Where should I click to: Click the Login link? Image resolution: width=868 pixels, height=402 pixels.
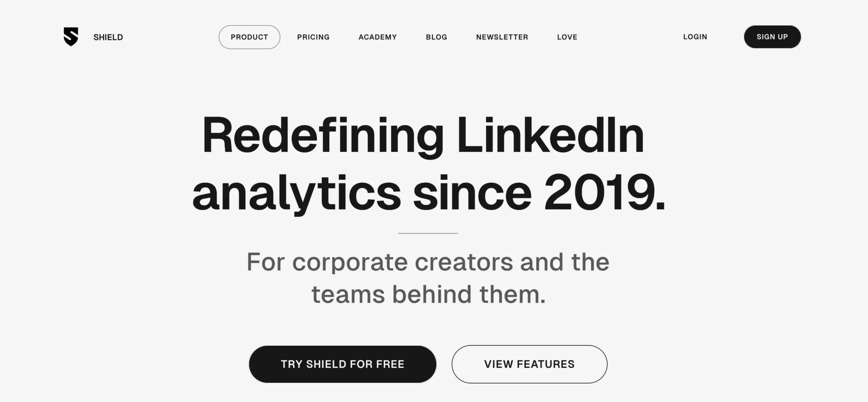coord(695,37)
